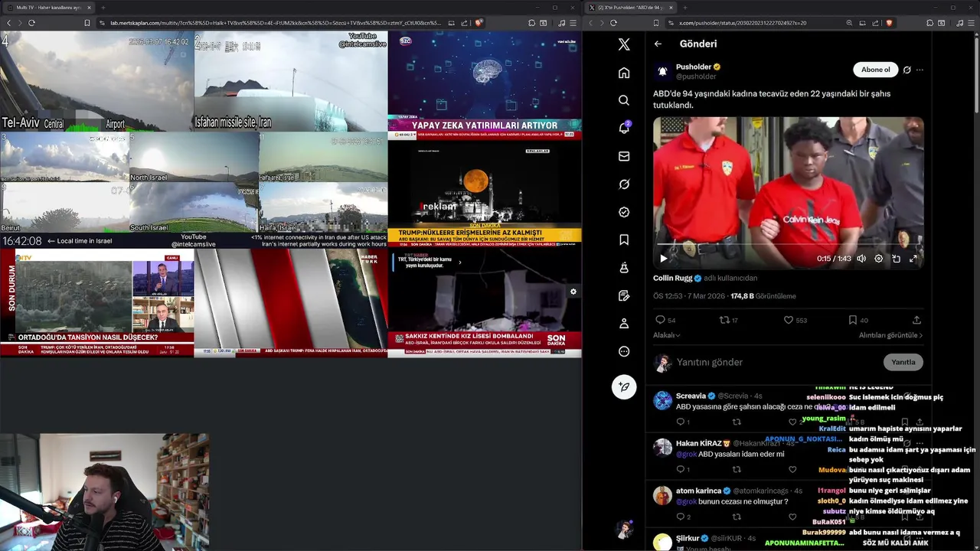Image resolution: width=980 pixels, height=551 pixels.
Task: Open Bookmarks in the X sidebar
Action: pos(624,240)
